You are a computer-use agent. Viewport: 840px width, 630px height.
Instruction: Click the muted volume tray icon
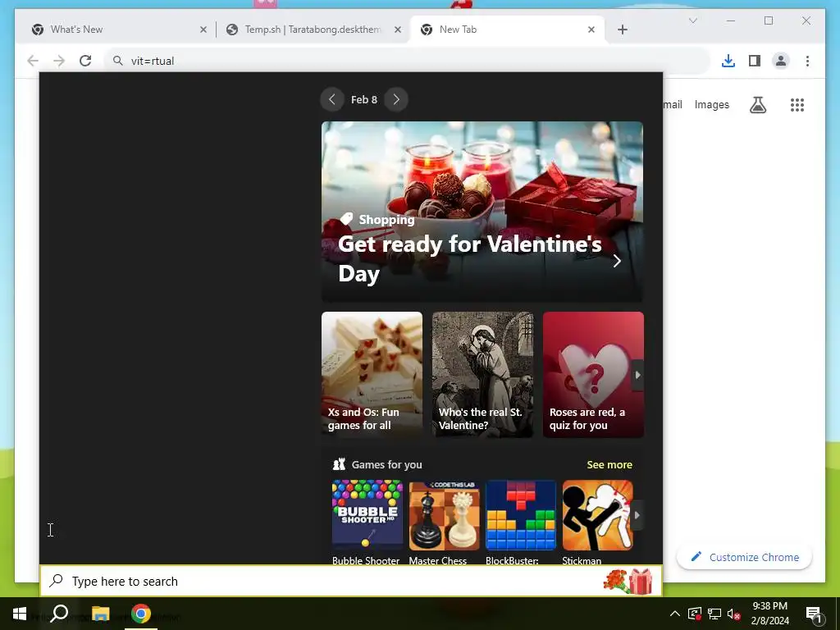[x=733, y=614]
